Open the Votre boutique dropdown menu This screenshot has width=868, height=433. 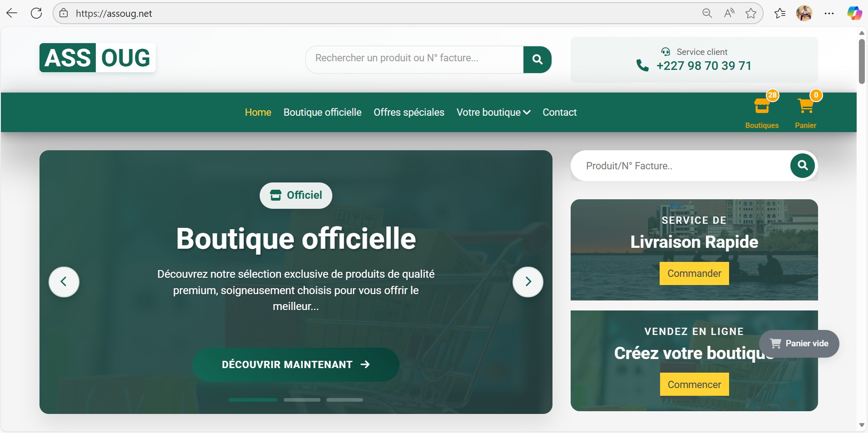(x=493, y=112)
